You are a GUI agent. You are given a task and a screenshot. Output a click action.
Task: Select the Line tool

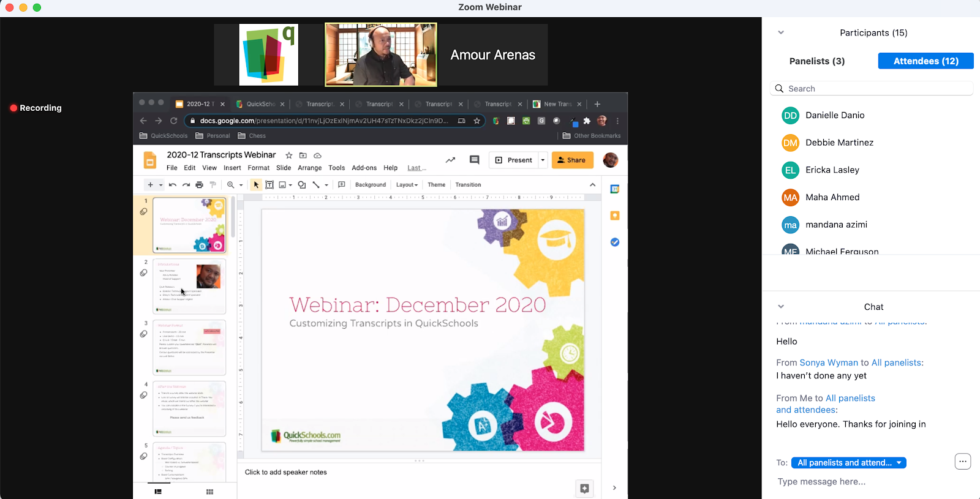click(x=316, y=185)
